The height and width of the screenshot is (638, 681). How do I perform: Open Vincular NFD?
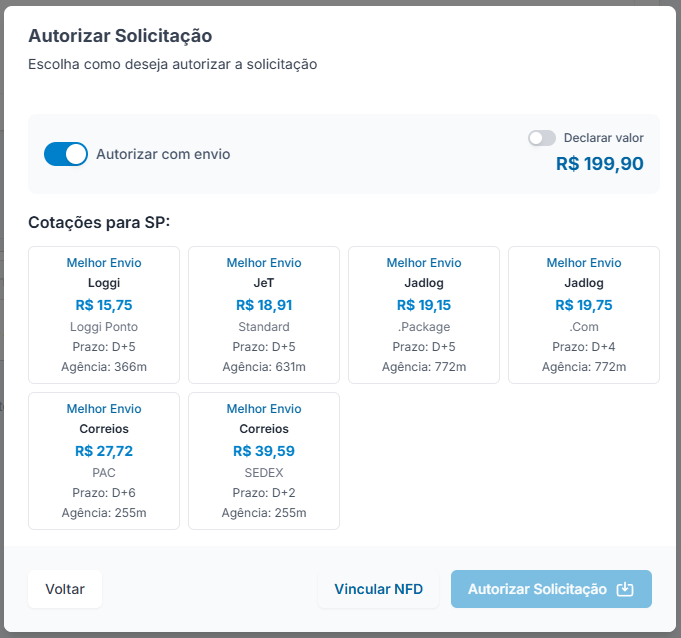click(x=379, y=589)
